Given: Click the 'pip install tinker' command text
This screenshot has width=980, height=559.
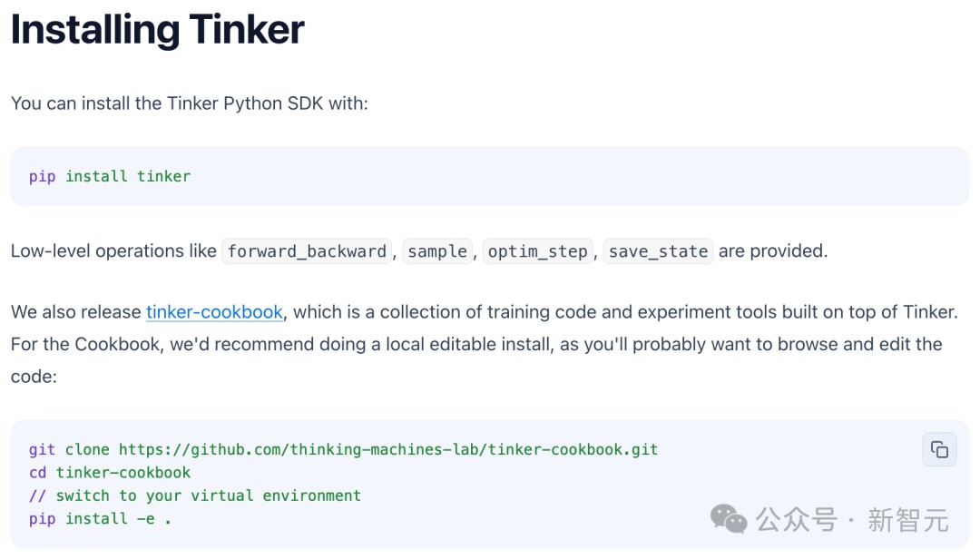Looking at the screenshot, I should (x=110, y=176).
